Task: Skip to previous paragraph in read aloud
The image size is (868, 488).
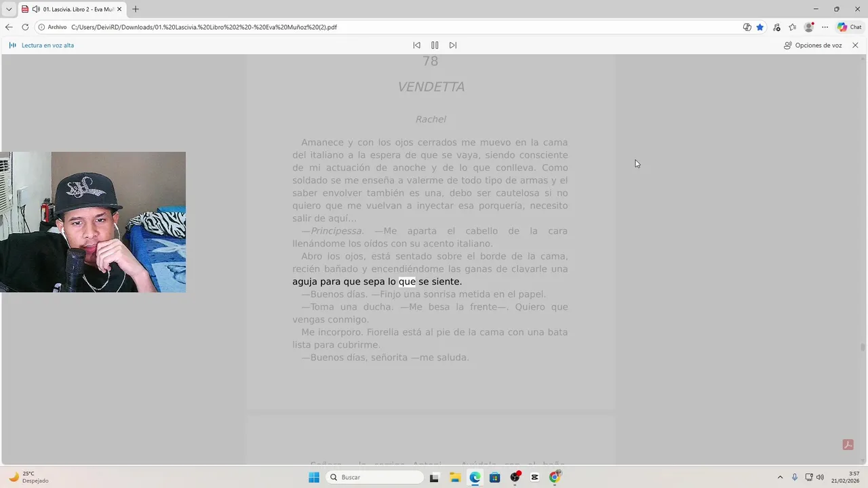Action: coord(416,45)
